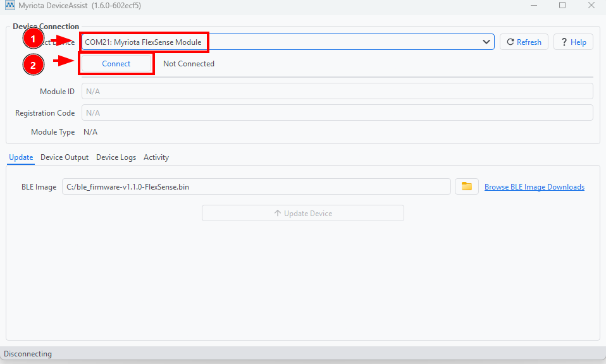Screen dimensions: 606x364
Task: Click the Not Connected status text
Action: click(189, 64)
